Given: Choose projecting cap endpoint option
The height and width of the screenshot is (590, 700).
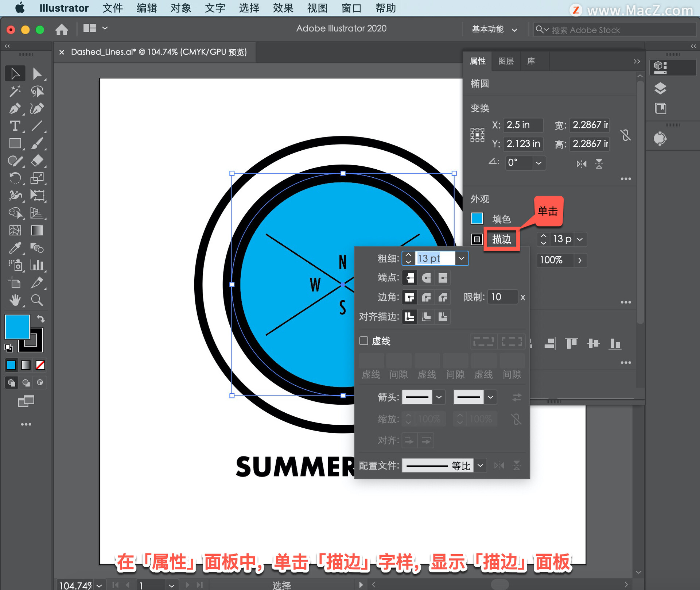Looking at the screenshot, I should 443,278.
